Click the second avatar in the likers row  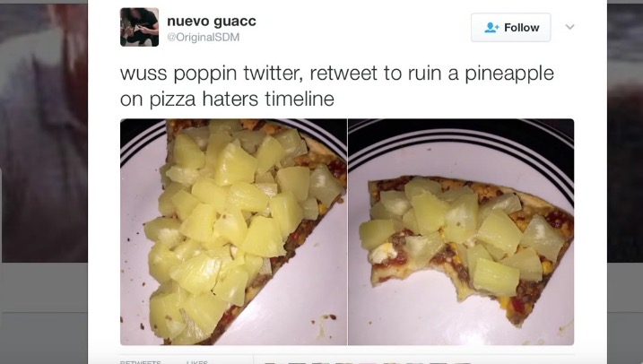coord(295,363)
